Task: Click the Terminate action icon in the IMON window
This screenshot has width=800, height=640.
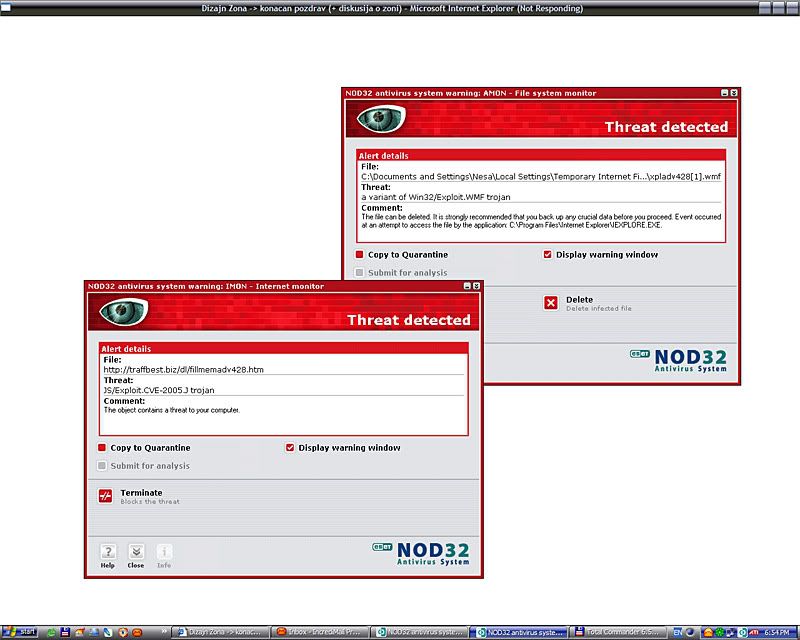Action: 105,496
